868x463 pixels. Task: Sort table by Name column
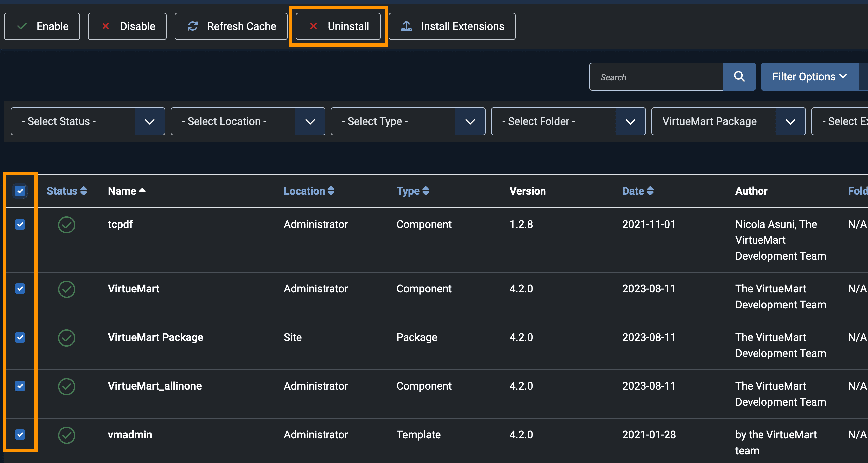coord(127,191)
